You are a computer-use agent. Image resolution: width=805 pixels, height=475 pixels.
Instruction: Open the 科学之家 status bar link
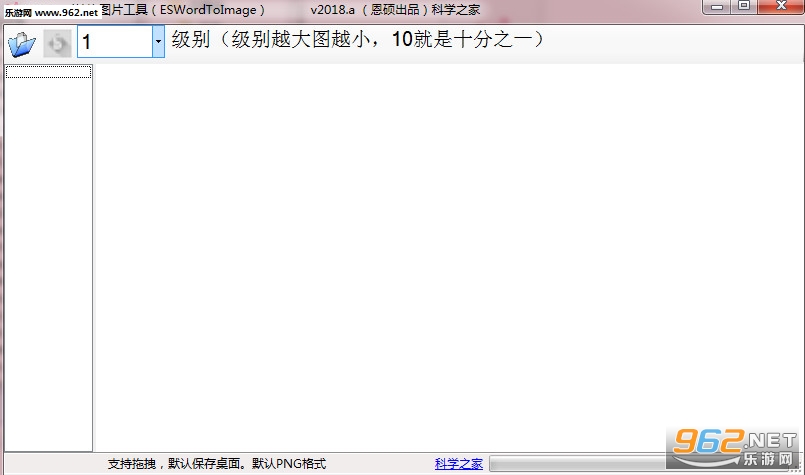click(x=458, y=464)
